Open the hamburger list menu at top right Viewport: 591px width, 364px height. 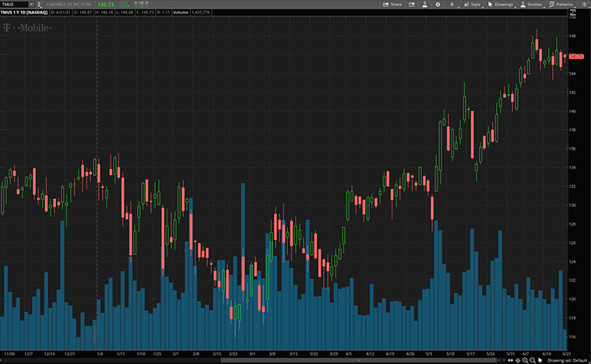(x=585, y=4)
